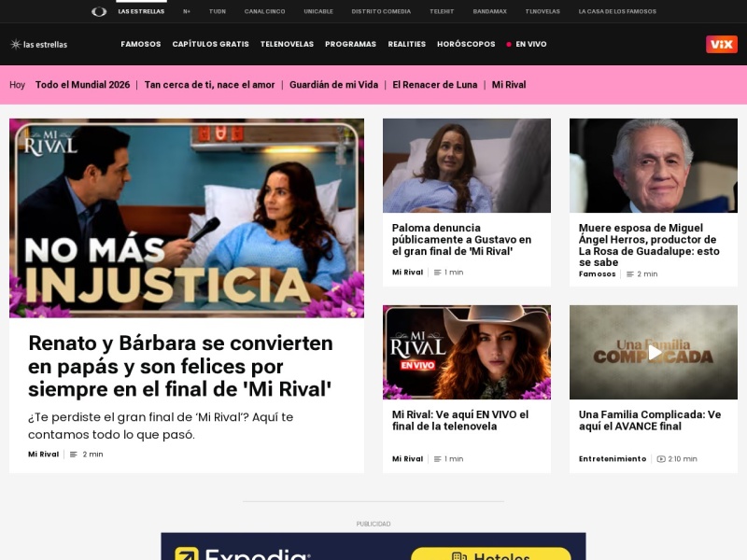
Task: Click Mi Rival tag under the Paloma article
Action: pos(407,273)
